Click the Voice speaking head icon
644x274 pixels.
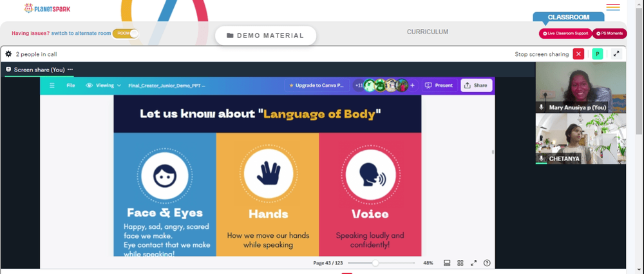point(370,175)
